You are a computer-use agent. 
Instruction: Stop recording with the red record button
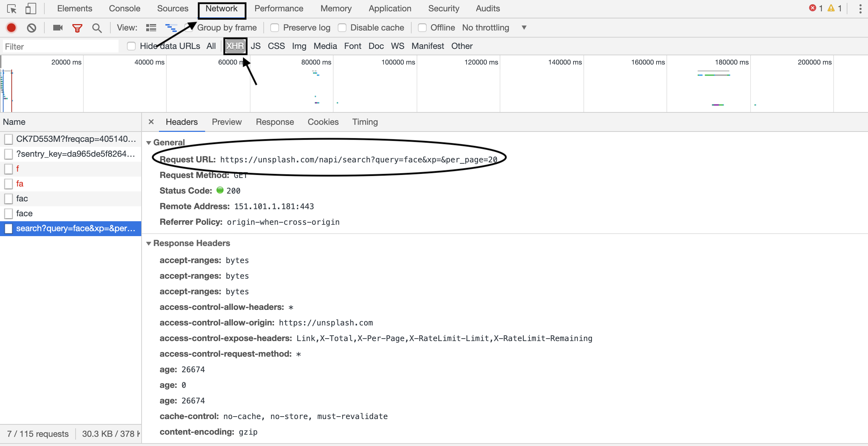pos(11,28)
